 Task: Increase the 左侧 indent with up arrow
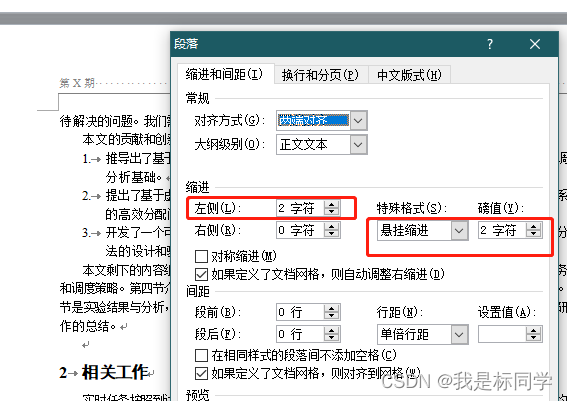(x=331, y=205)
